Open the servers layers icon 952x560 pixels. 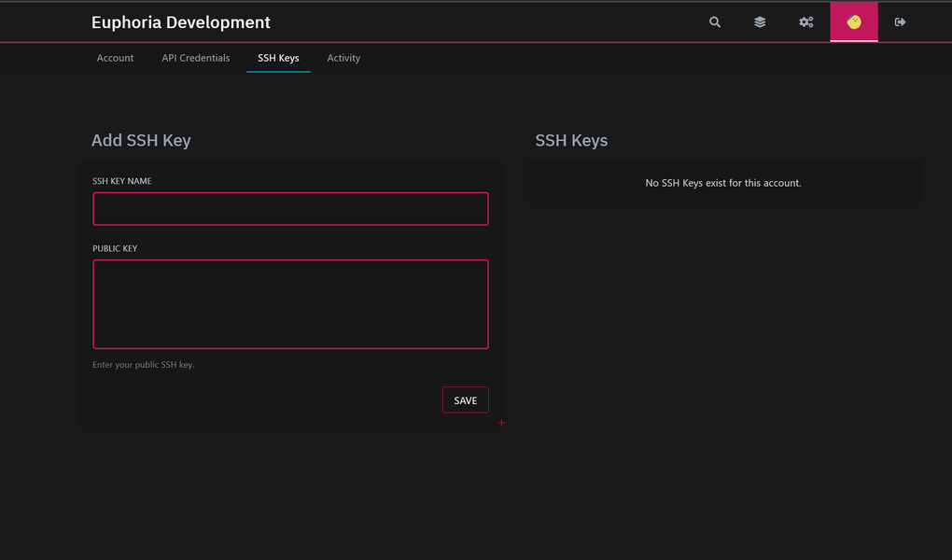click(x=760, y=22)
